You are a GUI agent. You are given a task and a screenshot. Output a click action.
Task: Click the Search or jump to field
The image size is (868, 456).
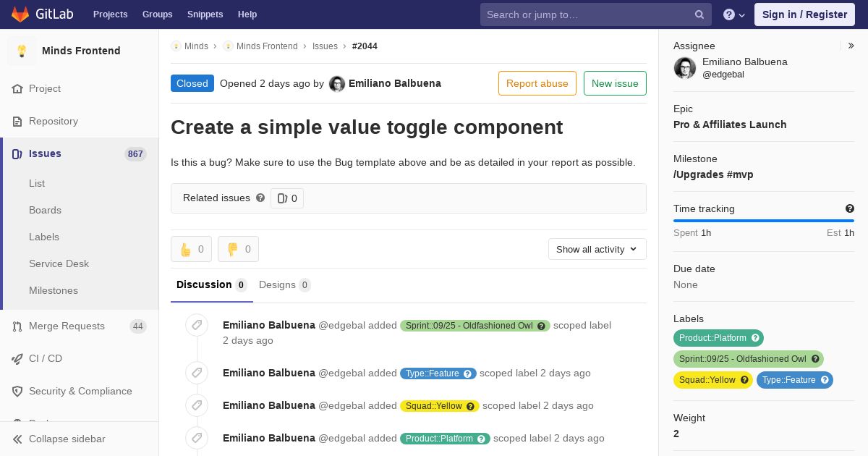(x=596, y=14)
